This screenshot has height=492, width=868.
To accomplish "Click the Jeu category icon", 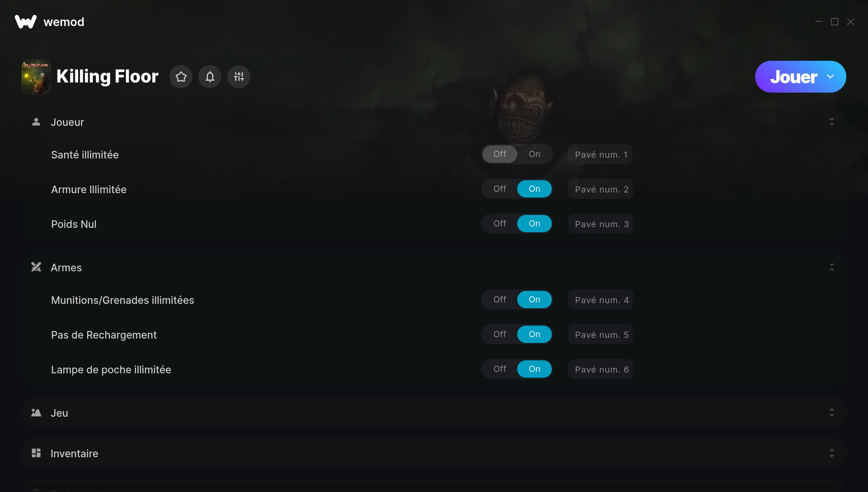I will click(36, 413).
